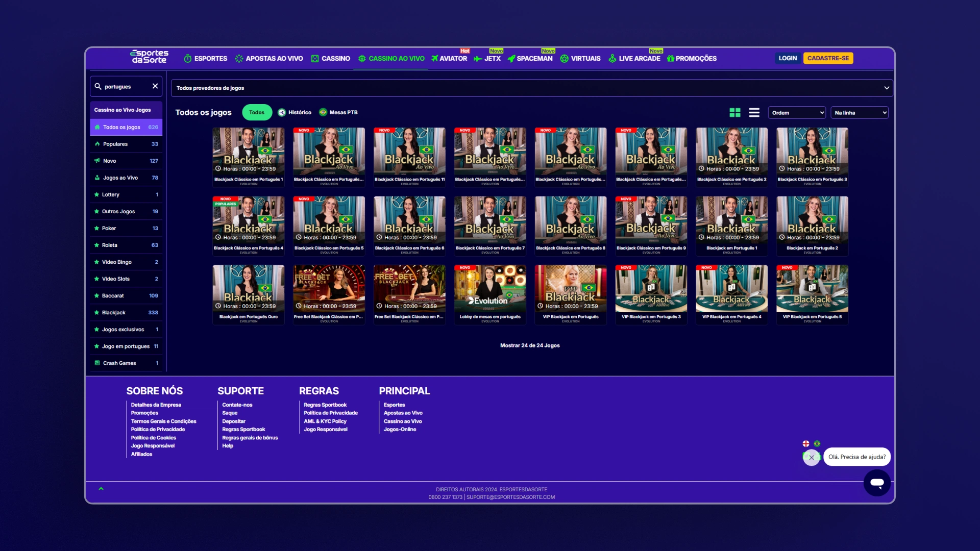Open Regras gerais de bônus link
The image size is (980, 551).
click(250, 438)
